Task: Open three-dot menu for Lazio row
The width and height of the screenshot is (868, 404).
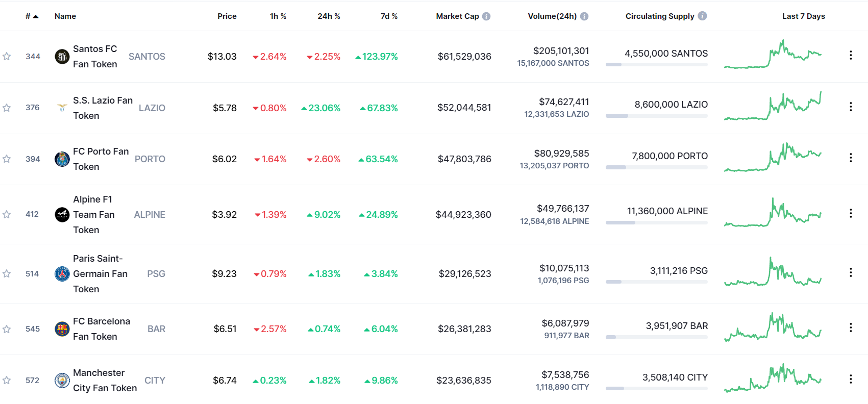Action: click(x=851, y=107)
